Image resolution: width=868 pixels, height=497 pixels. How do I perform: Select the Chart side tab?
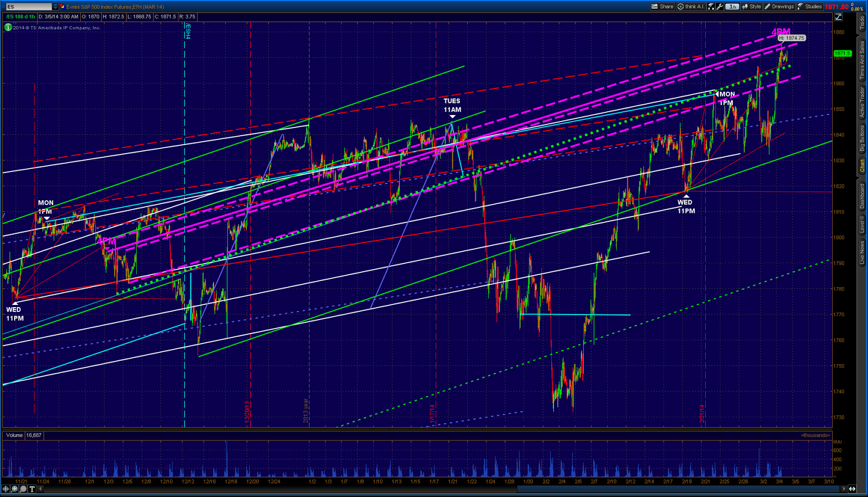[861, 165]
